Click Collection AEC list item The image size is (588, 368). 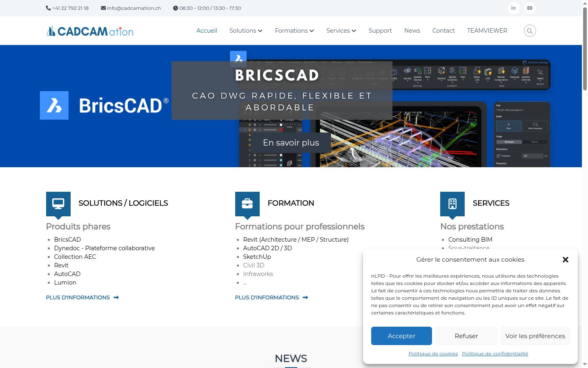[75, 257]
